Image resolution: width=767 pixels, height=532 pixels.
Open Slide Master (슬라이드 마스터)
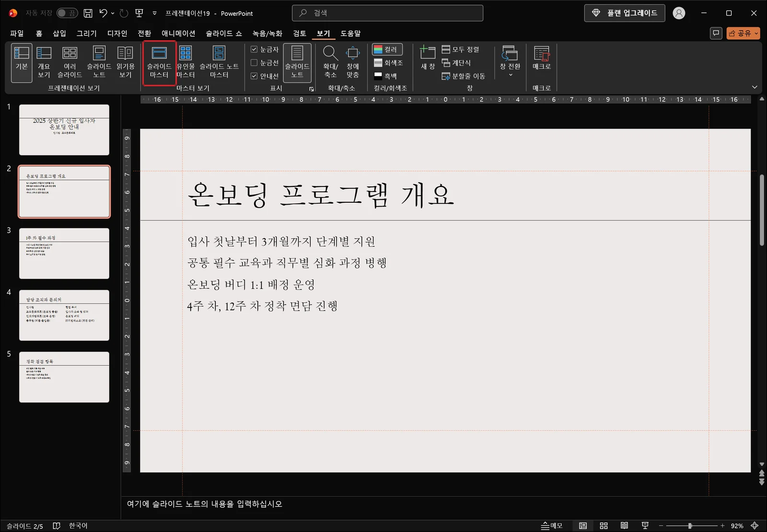[x=159, y=63]
